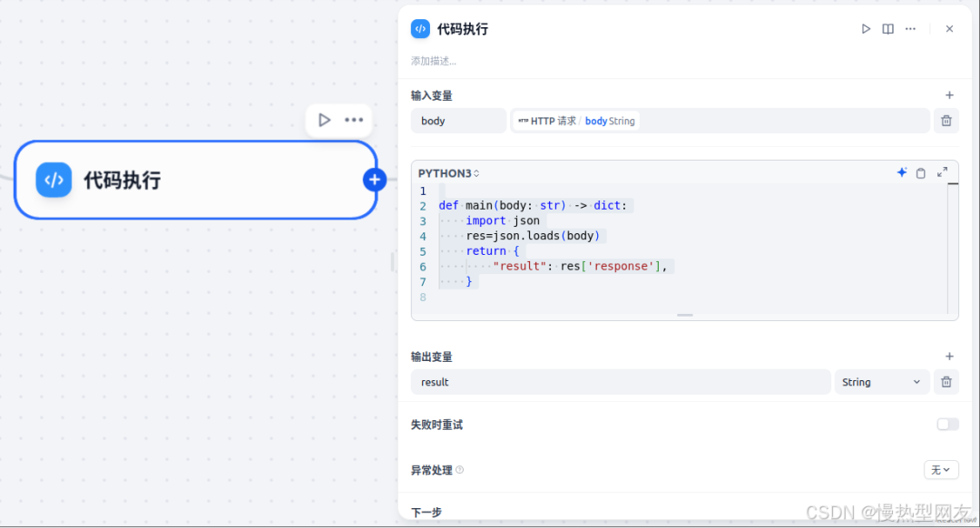Add a new input variable with the plus button

pyautogui.click(x=949, y=94)
